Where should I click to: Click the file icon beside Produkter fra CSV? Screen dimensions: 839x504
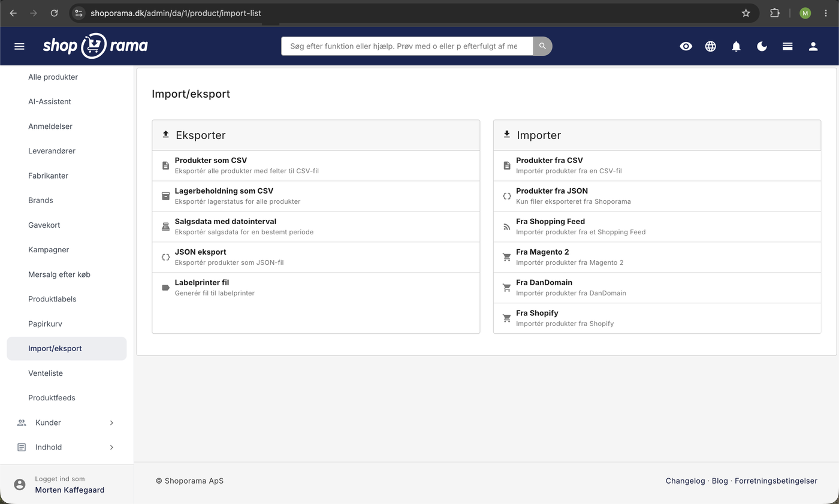coord(507,165)
